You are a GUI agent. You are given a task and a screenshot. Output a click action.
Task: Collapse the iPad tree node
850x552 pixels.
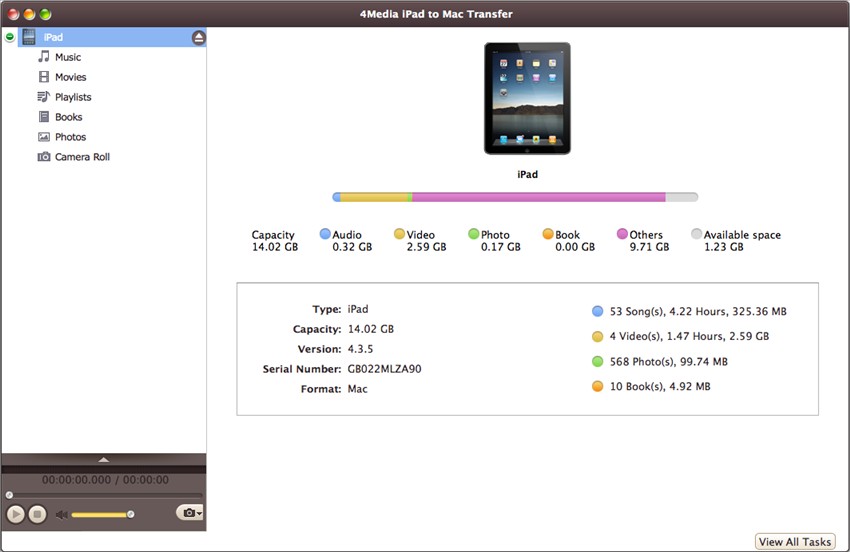tap(10, 37)
